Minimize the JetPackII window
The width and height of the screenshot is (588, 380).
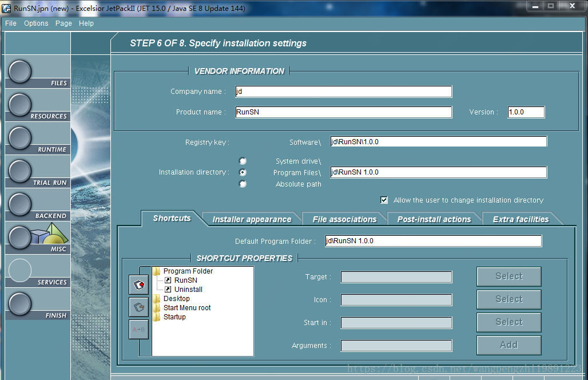pyautogui.click(x=535, y=6)
